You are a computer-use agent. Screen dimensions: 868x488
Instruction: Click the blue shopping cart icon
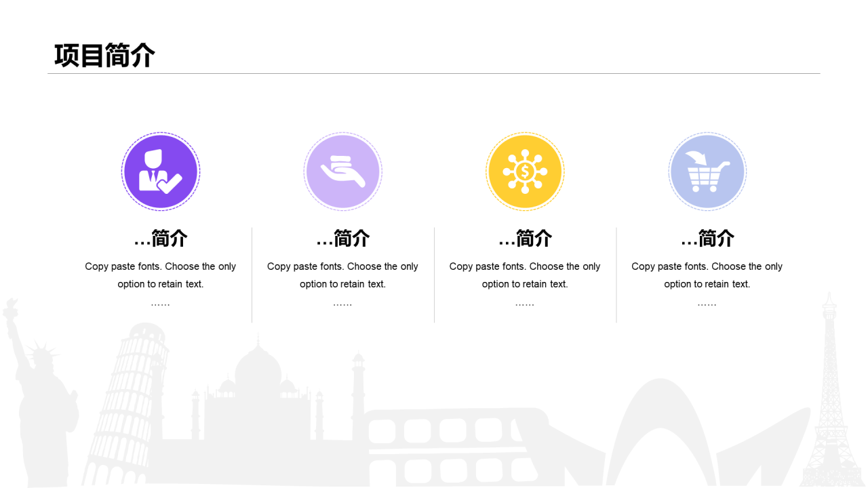point(707,171)
